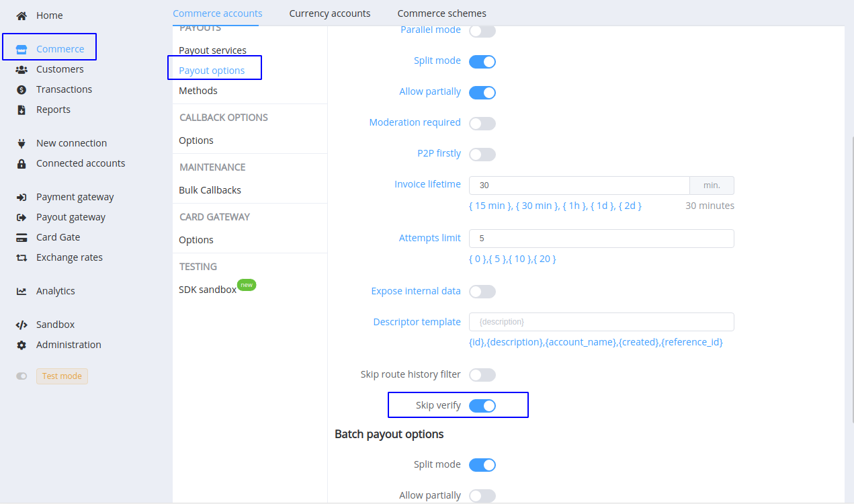Open the Commerce schemes tab
Screen dimensions: 854x504
(442, 13)
